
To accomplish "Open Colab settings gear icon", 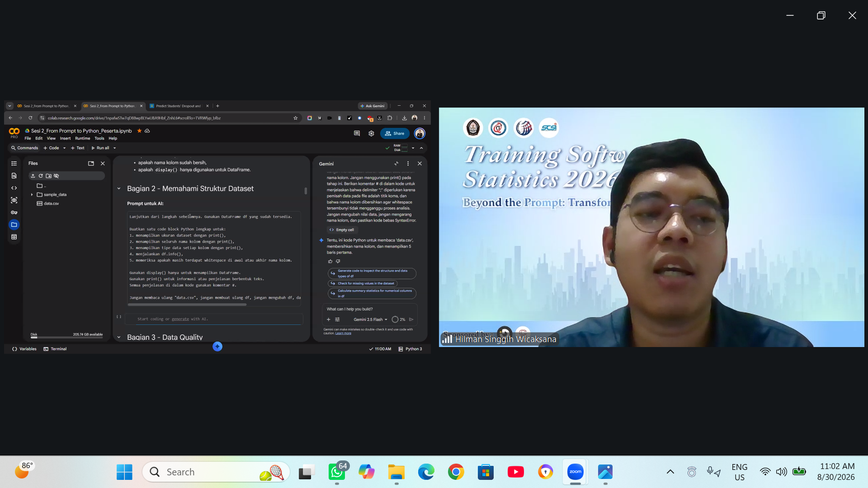I will click(x=371, y=133).
